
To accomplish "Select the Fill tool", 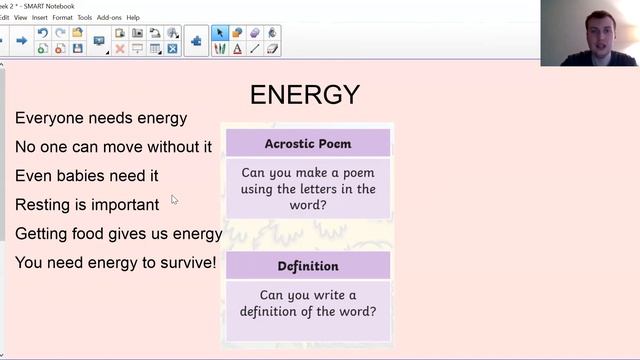I will point(272,33).
